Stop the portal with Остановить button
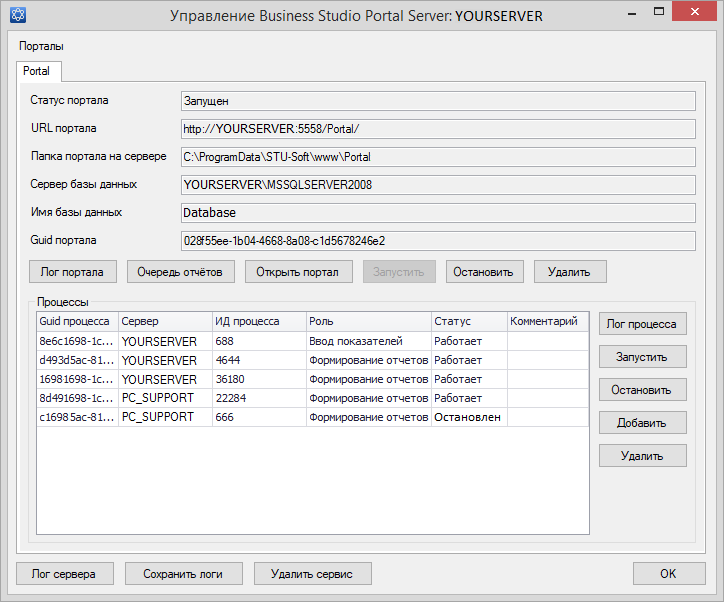Image resolution: width=724 pixels, height=602 pixels. click(485, 271)
